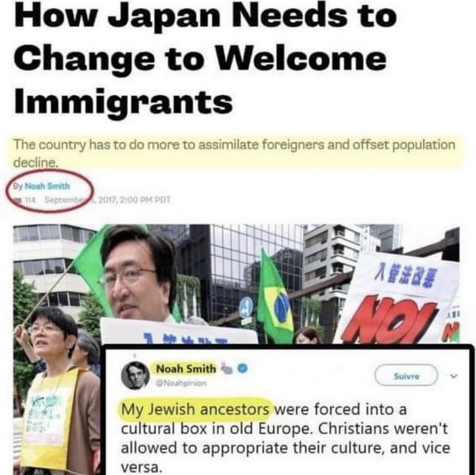Open the Noah Smith author byline link
Screen dimensions: 476x475
click(x=47, y=186)
